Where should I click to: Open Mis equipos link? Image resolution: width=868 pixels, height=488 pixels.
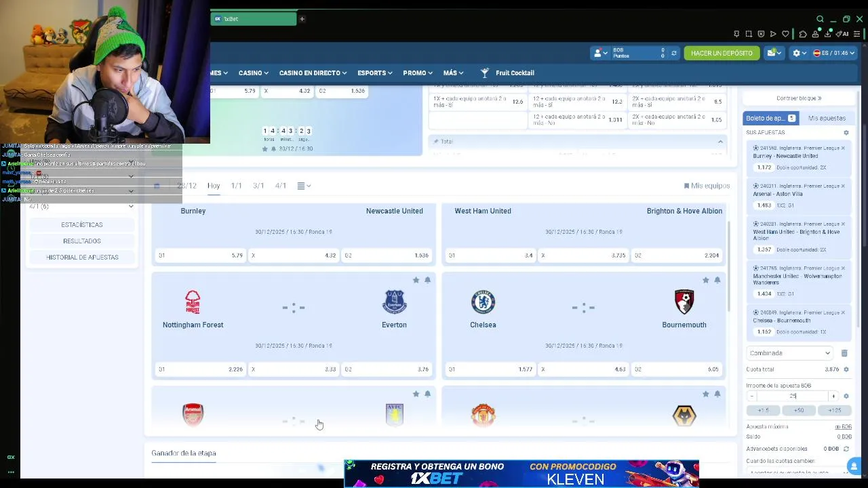(x=707, y=186)
